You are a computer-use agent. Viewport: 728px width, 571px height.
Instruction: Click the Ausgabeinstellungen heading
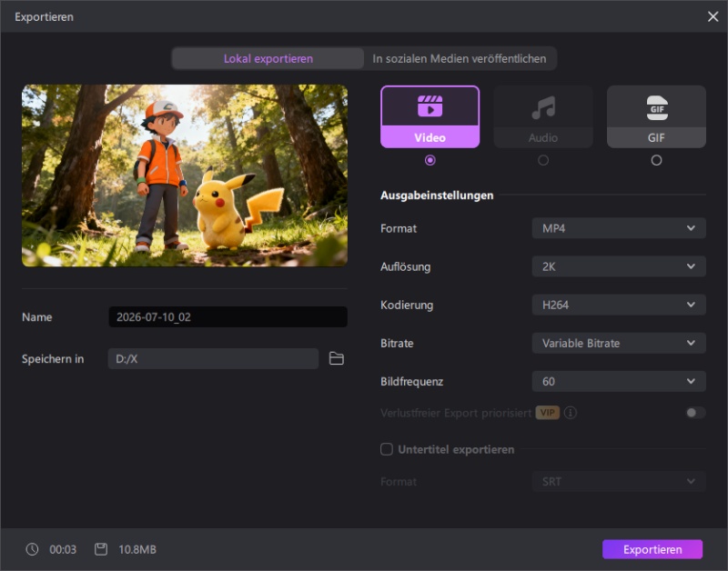point(437,195)
